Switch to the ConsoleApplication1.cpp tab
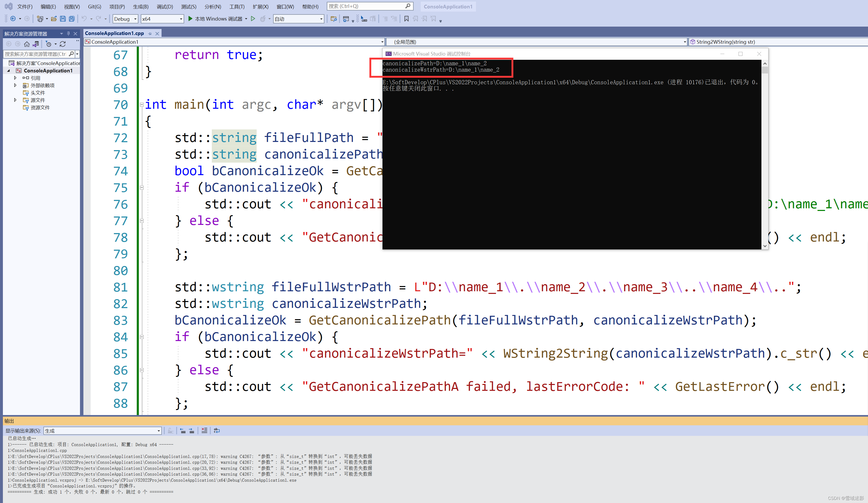Image resolution: width=868 pixels, height=503 pixels. [114, 33]
